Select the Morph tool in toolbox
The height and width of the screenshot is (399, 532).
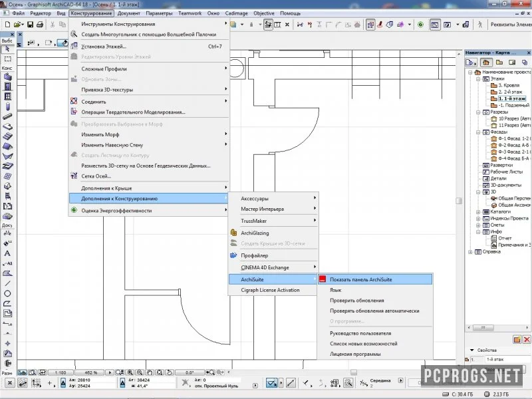coord(7,186)
